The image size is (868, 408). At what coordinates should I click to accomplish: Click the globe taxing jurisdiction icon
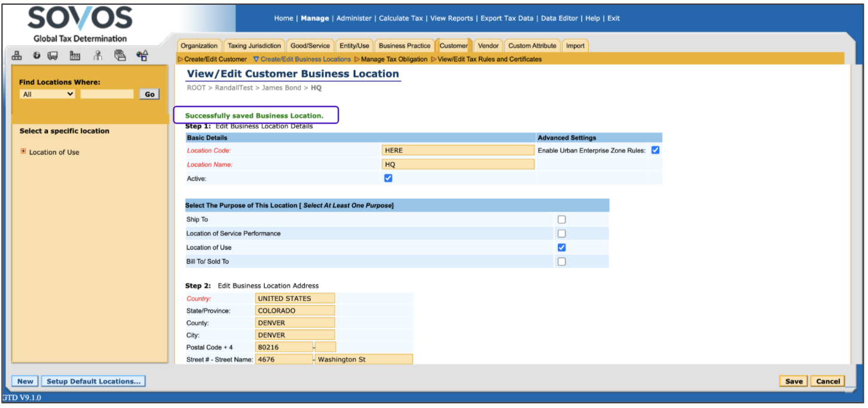[36, 56]
